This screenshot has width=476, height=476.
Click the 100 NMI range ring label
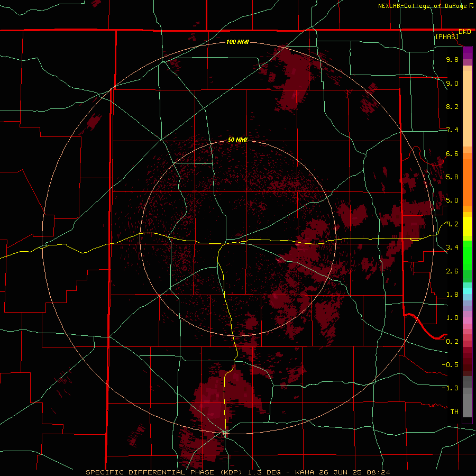click(x=237, y=42)
